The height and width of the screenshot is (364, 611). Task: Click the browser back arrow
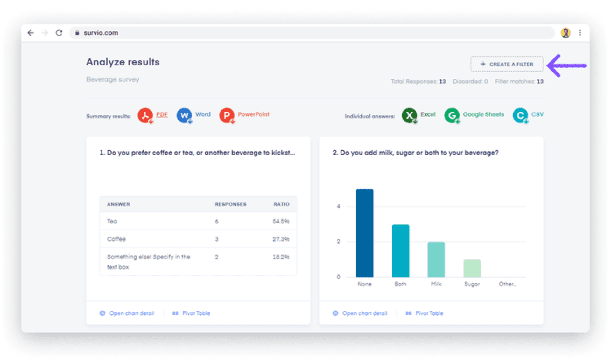pyautogui.click(x=31, y=33)
